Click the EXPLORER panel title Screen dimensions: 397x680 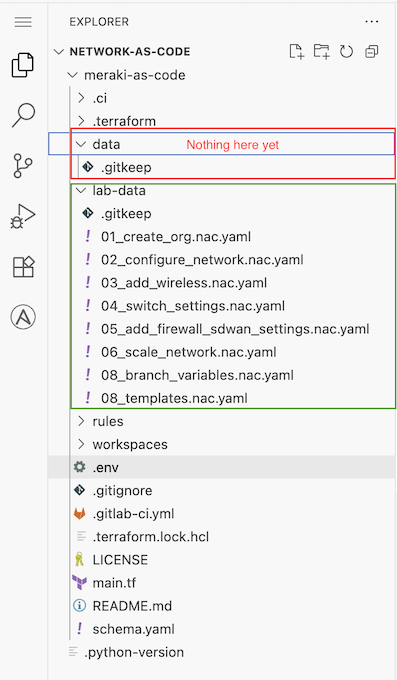coord(99,22)
